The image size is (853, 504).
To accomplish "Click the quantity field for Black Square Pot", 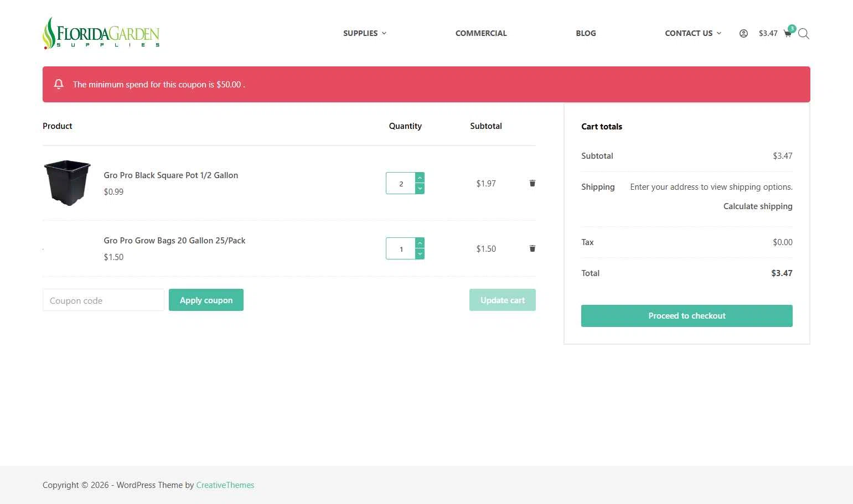I will (401, 184).
